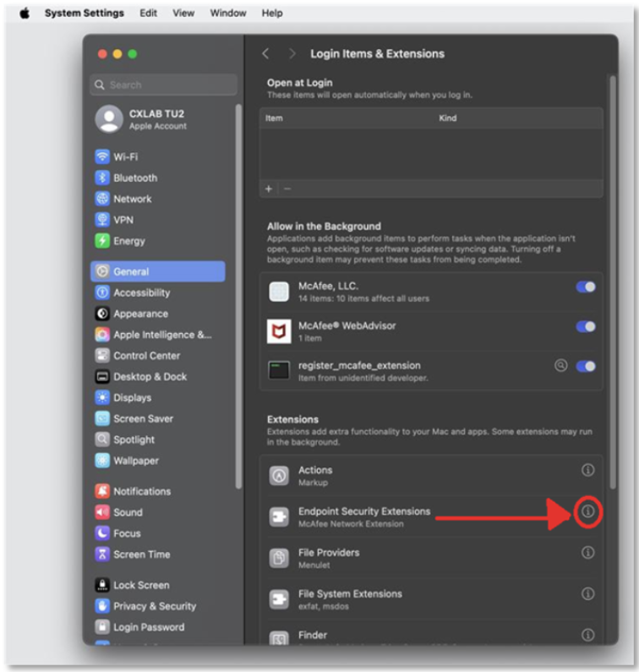Turn off register_mcafee_extension toggle
639x672 pixels.
click(585, 366)
